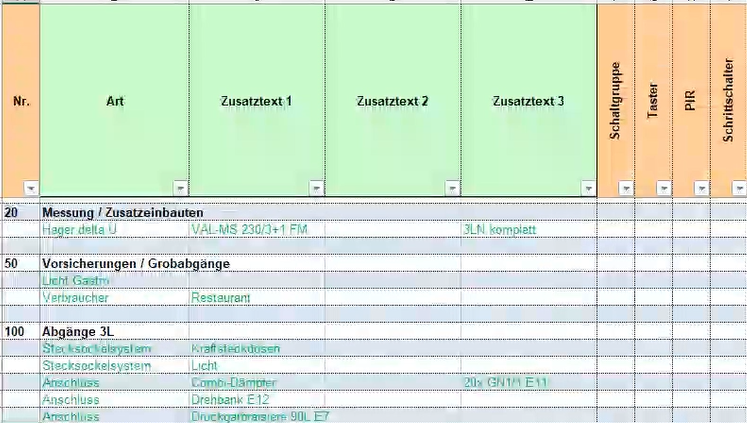Select the '3LN komplett' cell
Viewport: 747px width, 423px height.
tap(500, 230)
